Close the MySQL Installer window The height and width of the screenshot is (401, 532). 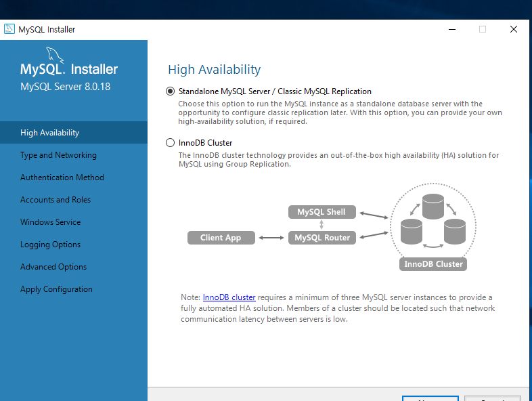pos(514,29)
